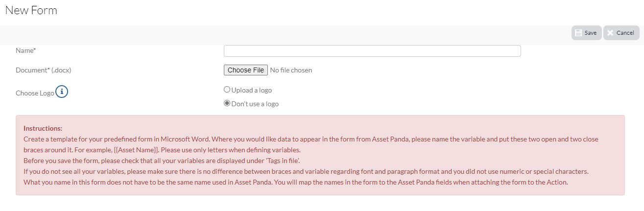This screenshot has height=211, width=644.
Task: Click the floppy disk icon on Save
Action: pos(578,33)
